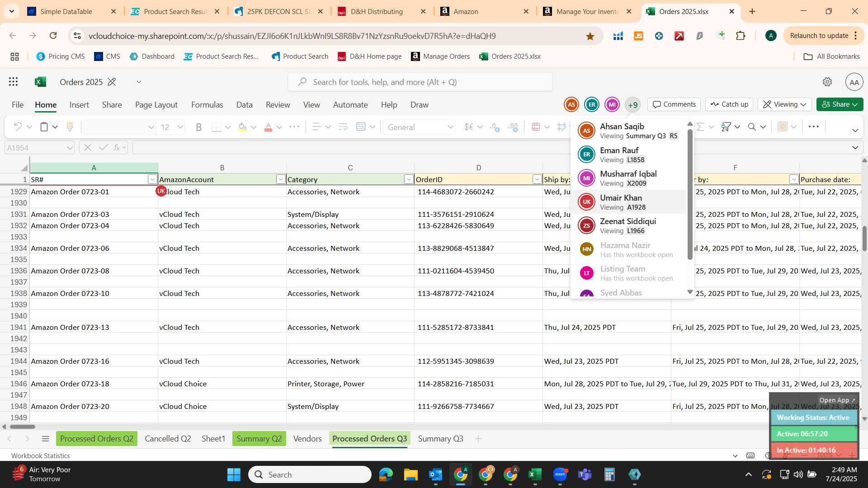Click the search tools and help box
This screenshot has width=868, height=488.
tap(420, 82)
